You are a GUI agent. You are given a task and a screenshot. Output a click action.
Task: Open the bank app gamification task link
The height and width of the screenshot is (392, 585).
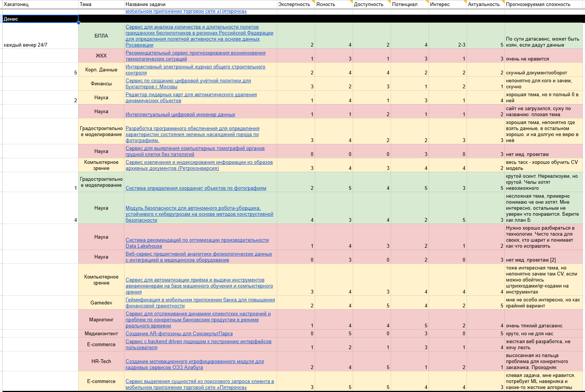point(200,303)
